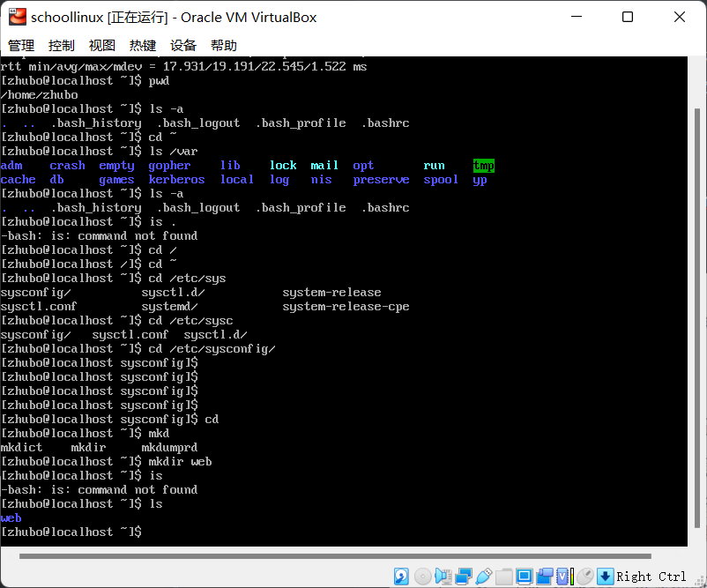
Task: Click the optical drive status icon
Action: [x=422, y=576]
